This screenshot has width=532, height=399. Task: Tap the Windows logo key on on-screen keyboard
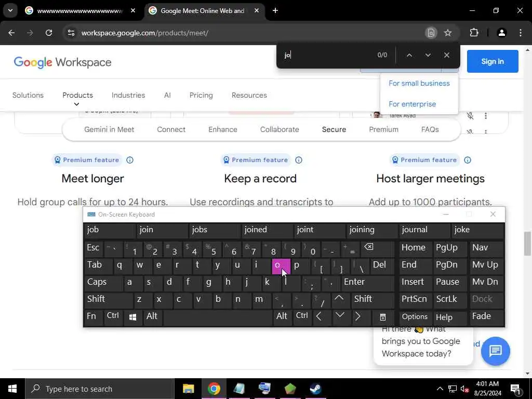pos(132,317)
